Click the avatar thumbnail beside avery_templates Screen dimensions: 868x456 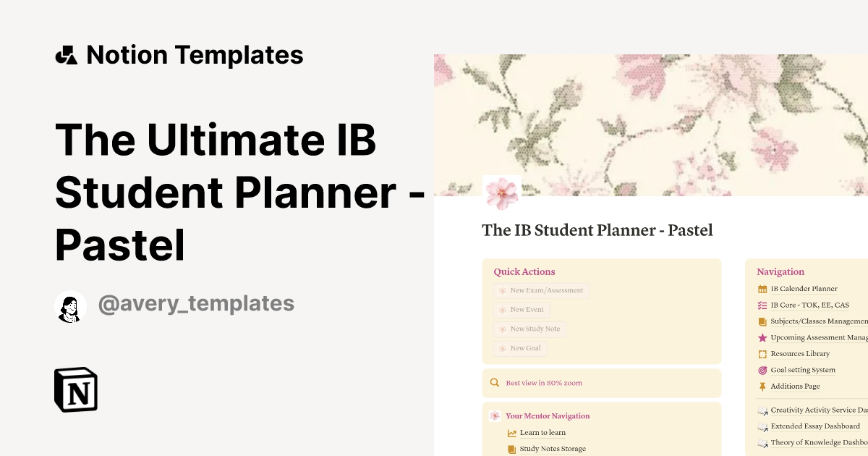pos(70,304)
